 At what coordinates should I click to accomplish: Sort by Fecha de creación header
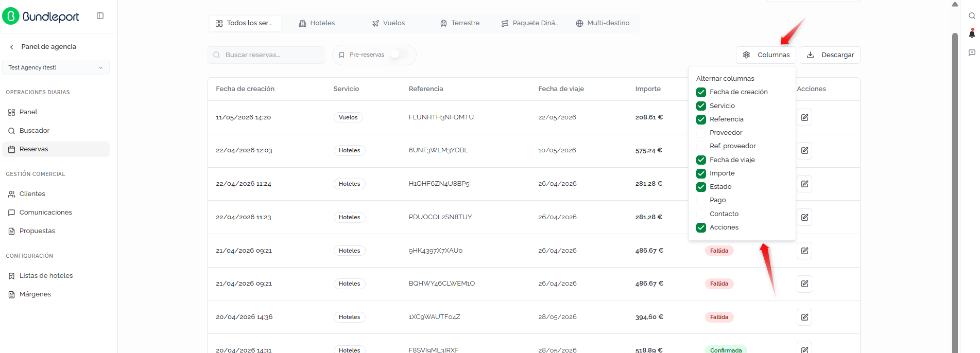(x=245, y=89)
